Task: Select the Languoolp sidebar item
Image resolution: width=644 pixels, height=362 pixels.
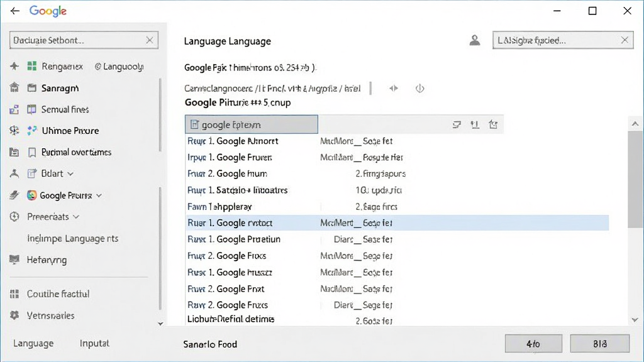Action: [x=119, y=67]
